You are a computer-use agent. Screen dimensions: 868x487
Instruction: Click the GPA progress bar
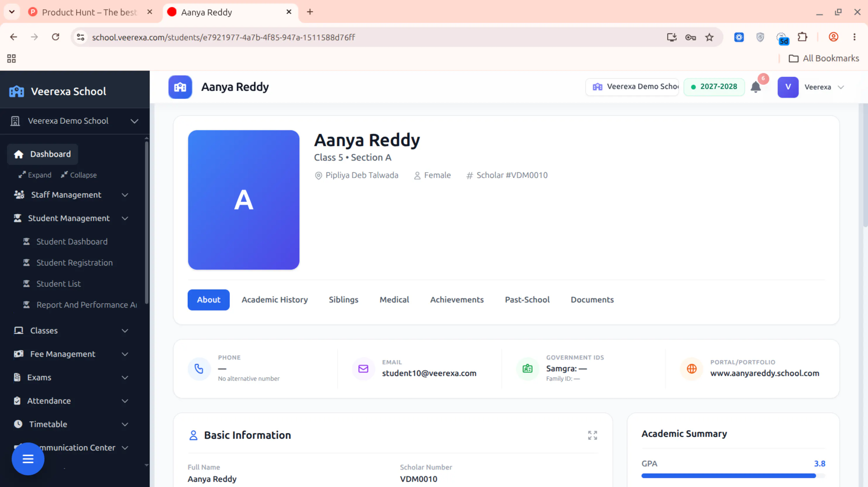pyautogui.click(x=733, y=476)
